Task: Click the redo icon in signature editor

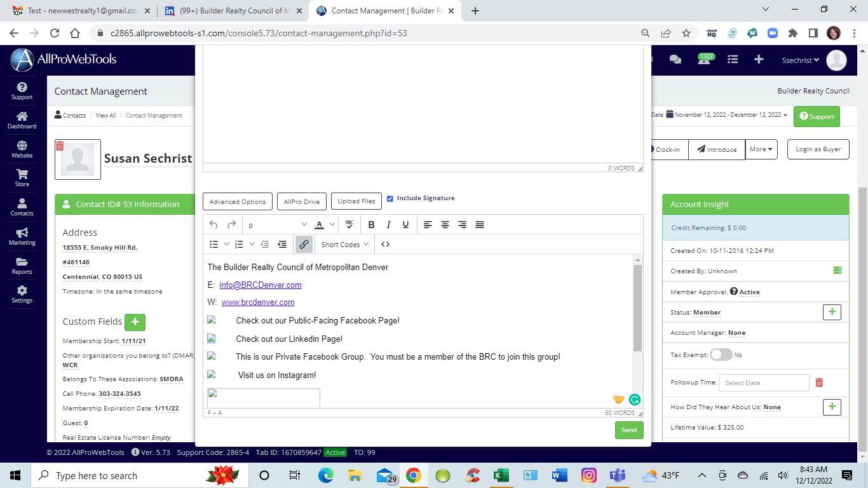Action: click(x=231, y=224)
